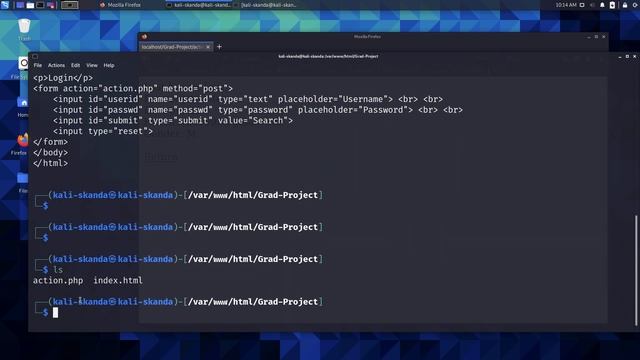Click the '</html>' closing tag

50,163
